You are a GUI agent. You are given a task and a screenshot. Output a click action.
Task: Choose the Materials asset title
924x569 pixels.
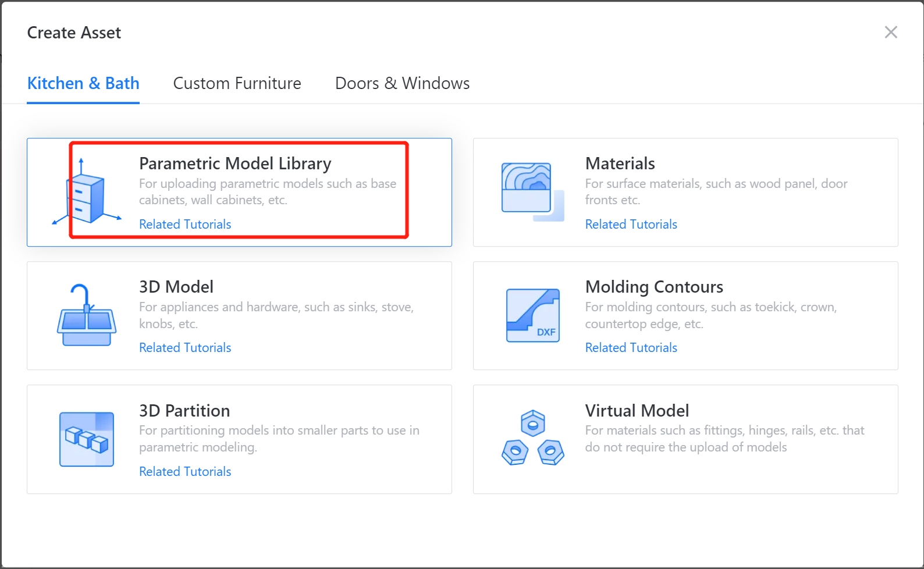[x=620, y=164]
